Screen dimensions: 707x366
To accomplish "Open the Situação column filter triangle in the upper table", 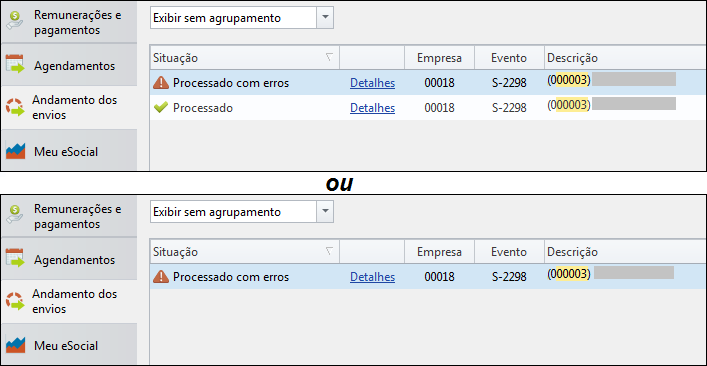I will [329, 57].
